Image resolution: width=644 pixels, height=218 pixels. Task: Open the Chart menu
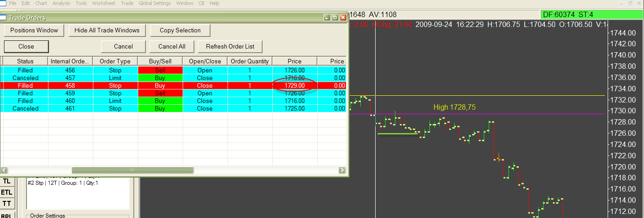coord(41,3)
